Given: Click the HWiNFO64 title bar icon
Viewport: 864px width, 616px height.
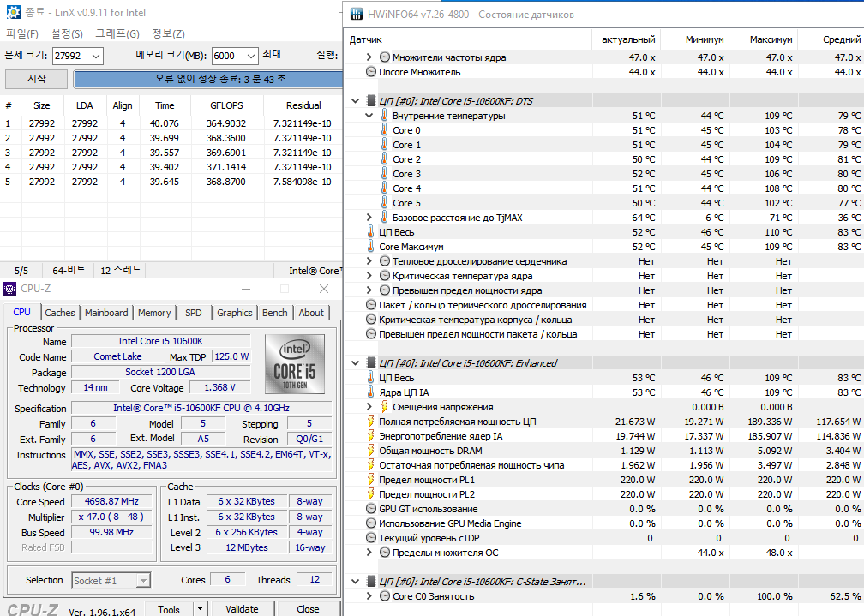Looking at the screenshot, I should point(357,14).
